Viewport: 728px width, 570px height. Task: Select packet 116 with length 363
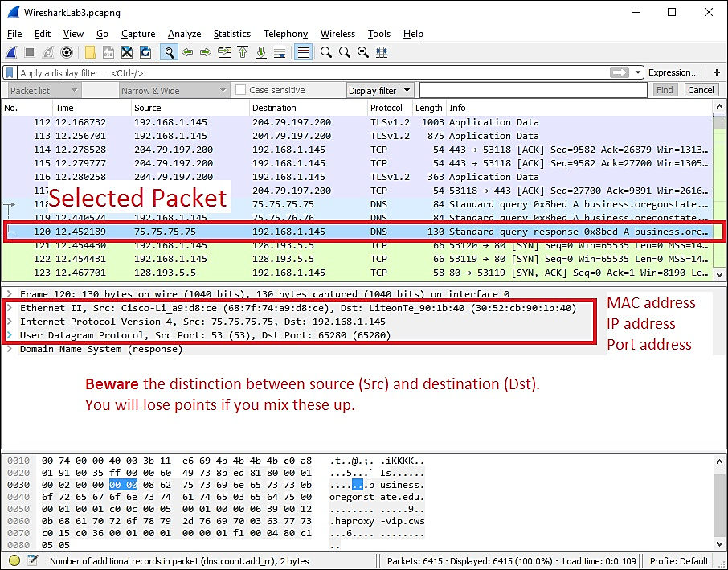(x=357, y=177)
